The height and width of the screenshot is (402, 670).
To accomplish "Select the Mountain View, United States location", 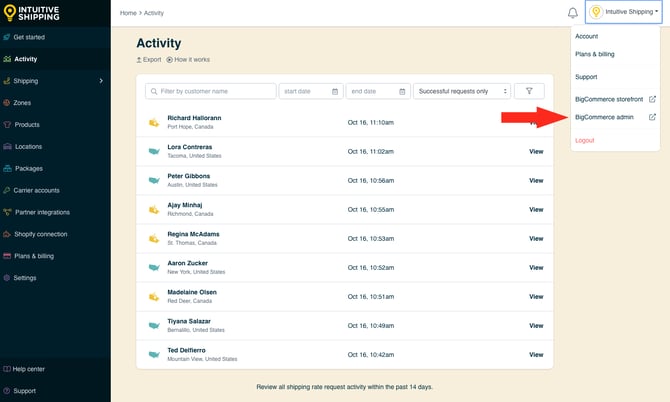I will coord(202,359).
